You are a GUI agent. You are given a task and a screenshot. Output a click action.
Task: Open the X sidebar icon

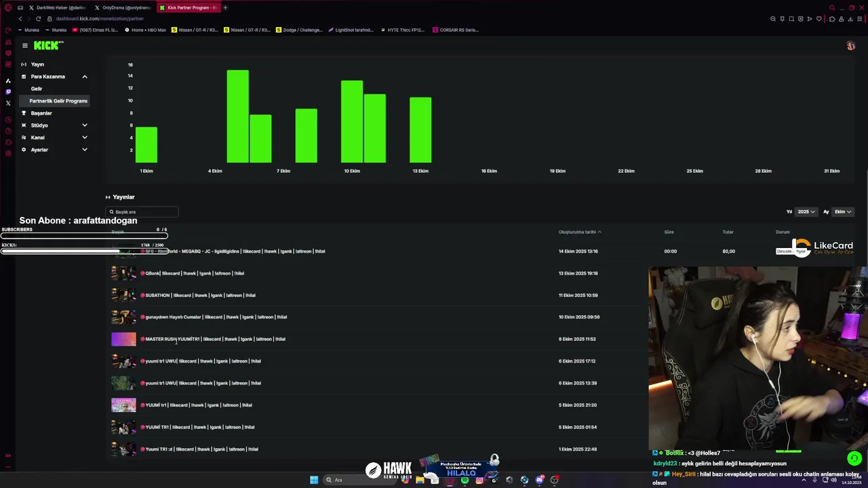tap(8, 103)
